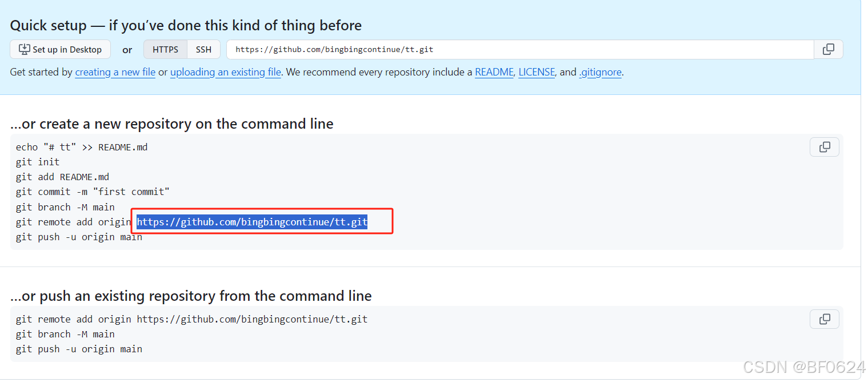The image size is (868, 382).
Task: Switch to the SSH protocol option
Action: [x=203, y=49]
